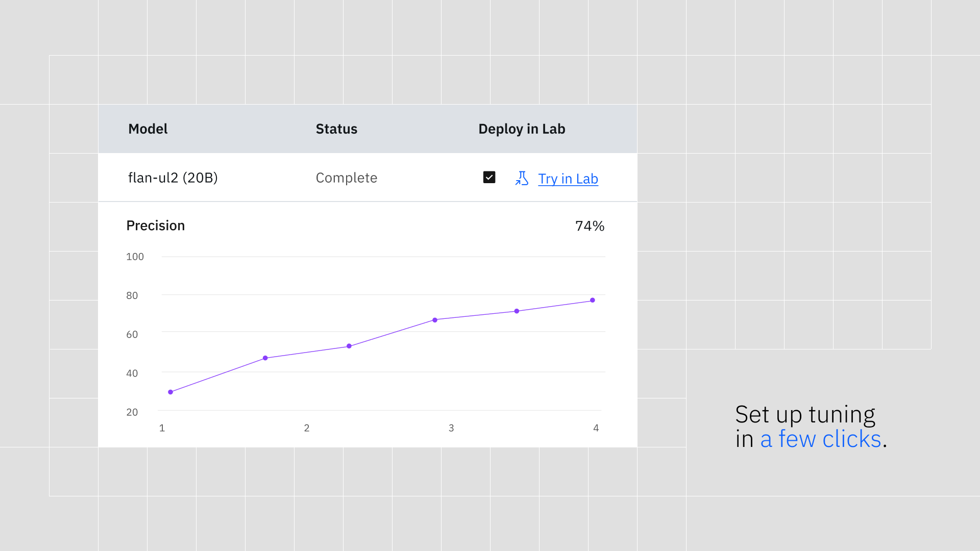The height and width of the screenshot is (551, 980).
Task: Click the 100 y-axis label
Action: click(135, 257)
